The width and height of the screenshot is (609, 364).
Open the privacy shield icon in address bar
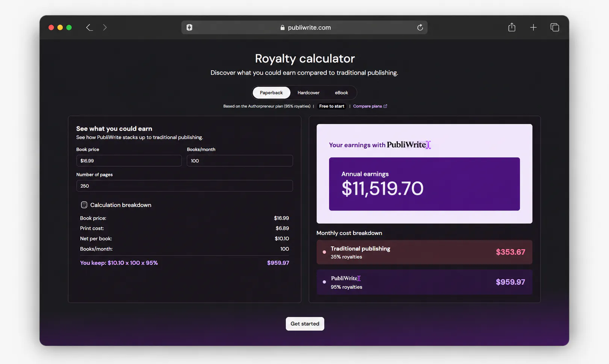click(x=189, y=27)
